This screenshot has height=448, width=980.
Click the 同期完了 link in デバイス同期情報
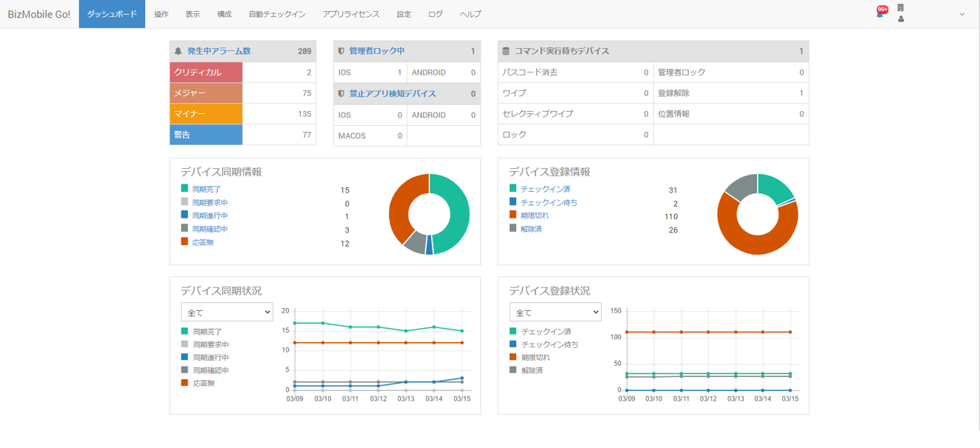point(207,190)
